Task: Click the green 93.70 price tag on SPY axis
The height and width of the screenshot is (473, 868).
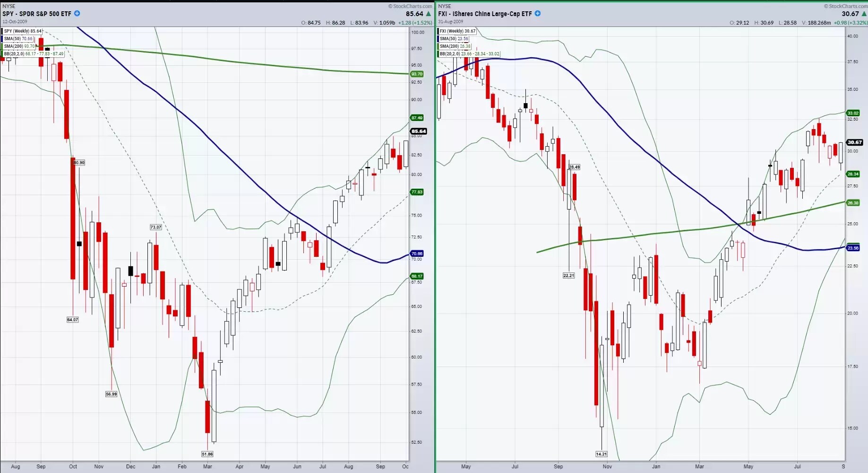Action: click(x=417, y=74)
